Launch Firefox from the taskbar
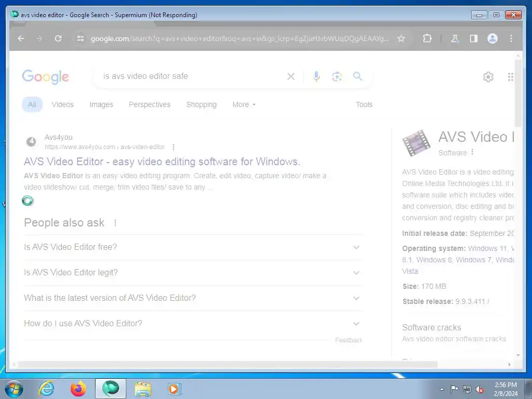 78,389
